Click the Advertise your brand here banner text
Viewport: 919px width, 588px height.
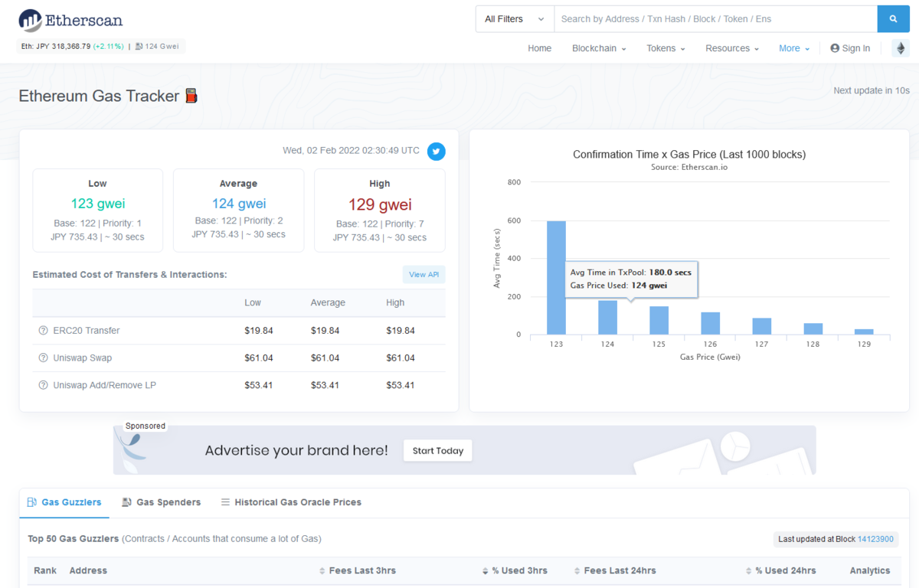296,451
